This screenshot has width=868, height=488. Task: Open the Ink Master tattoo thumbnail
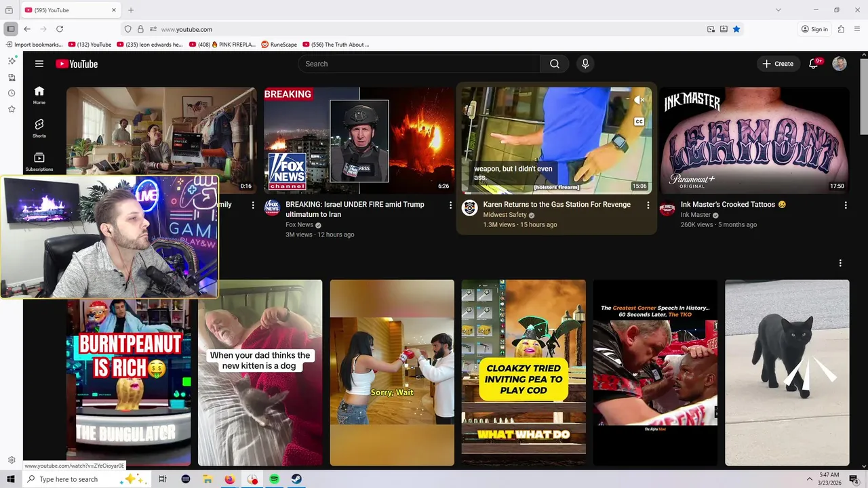click(754, 140)
